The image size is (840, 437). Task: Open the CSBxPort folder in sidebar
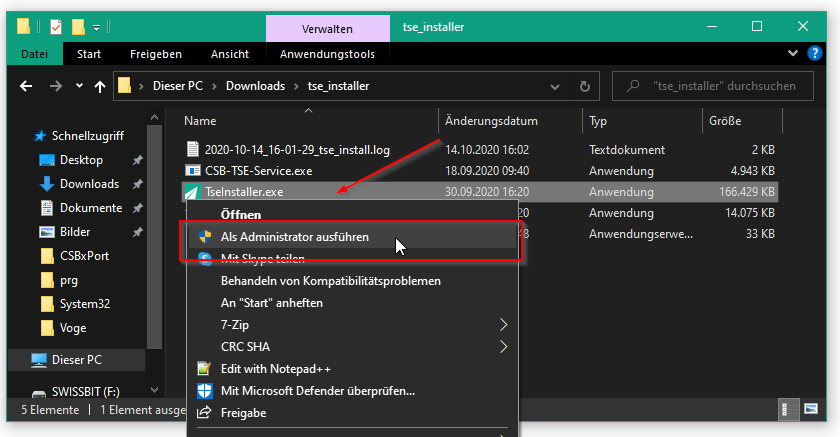coord(84,256)
